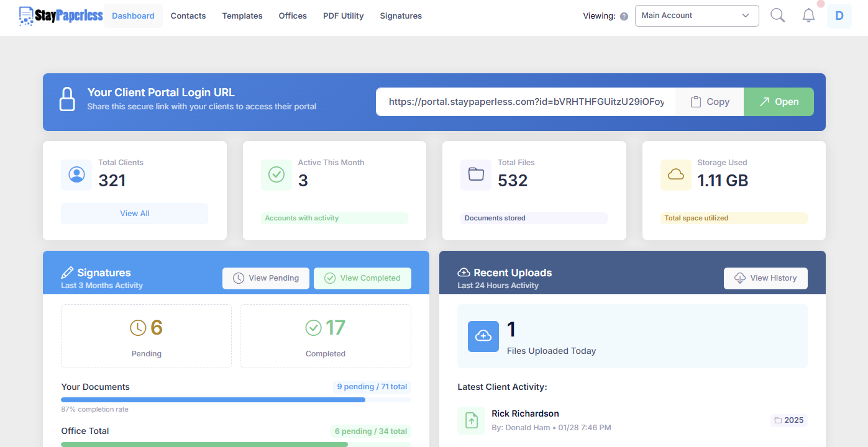Image resolution: width=868 pixels, height=447 pixels.
Task: Select the Total Files folder icon
Action: pyautogui.click(x=475, y=175)
